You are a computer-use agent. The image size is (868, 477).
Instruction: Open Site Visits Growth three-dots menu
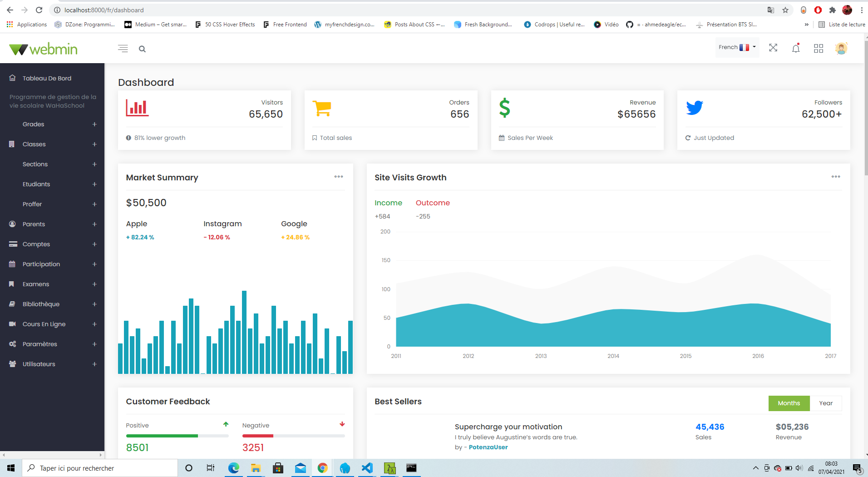[x=836, y=177]
